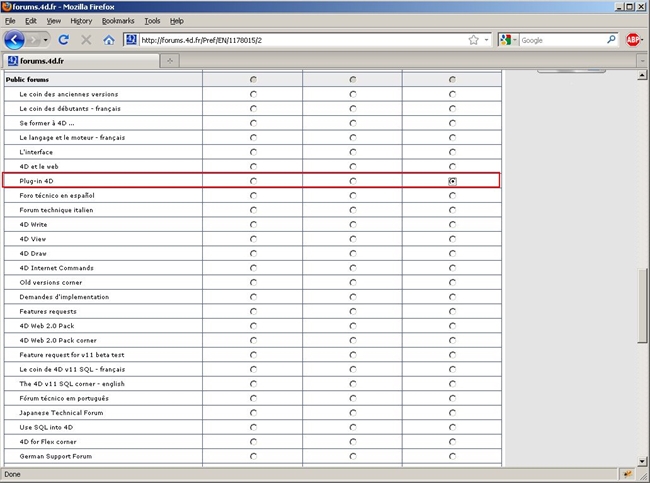
Task: Go to the Home page icon
Action: [108, 40]
